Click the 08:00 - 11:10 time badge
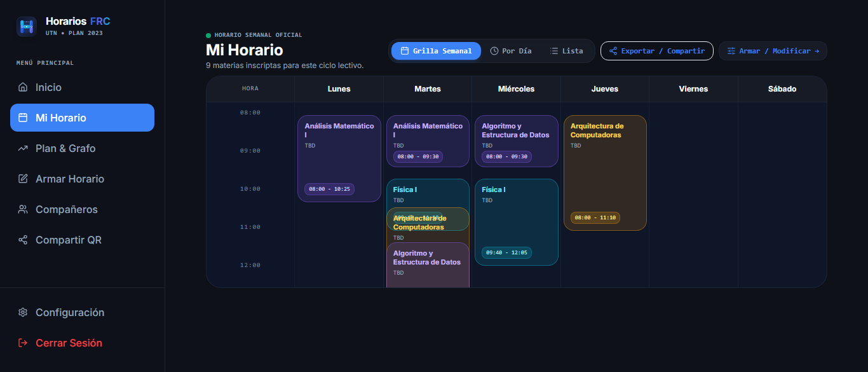The height and width of the screenshot is (372, 868). 595,217
